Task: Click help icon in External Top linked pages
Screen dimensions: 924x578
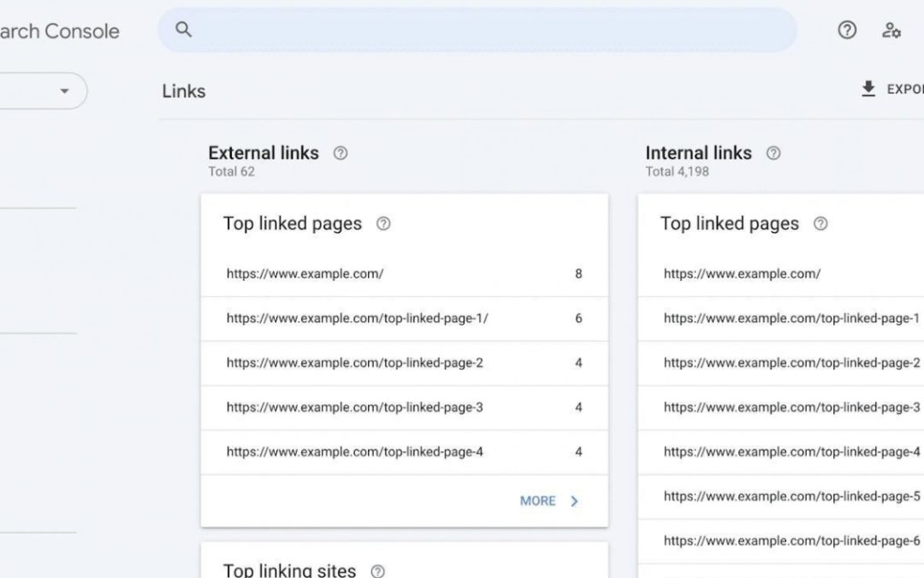Action: point(383,223)
